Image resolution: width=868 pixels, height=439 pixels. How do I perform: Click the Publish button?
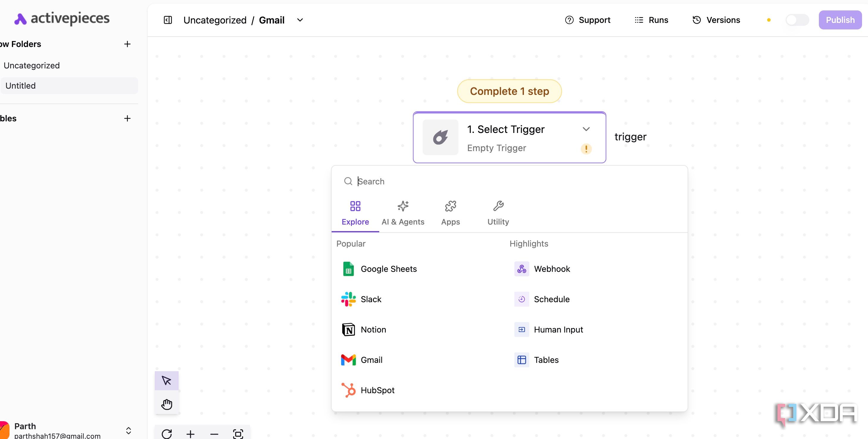point(840,20)
